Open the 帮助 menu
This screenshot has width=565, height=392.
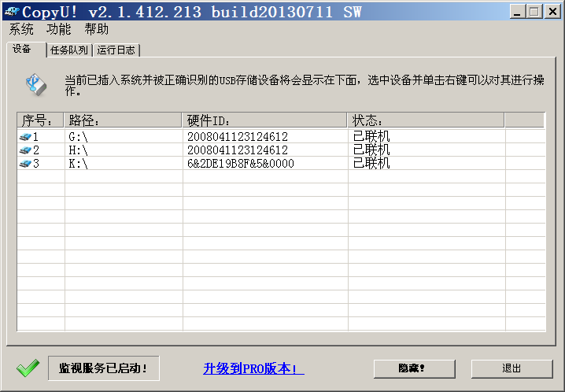(x=96, y=29)
